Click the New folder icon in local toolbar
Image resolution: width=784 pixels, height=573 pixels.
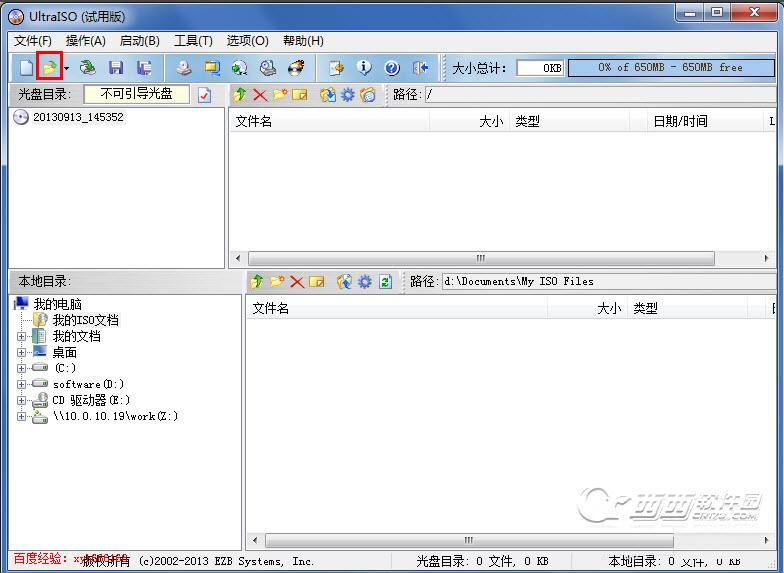277,282
